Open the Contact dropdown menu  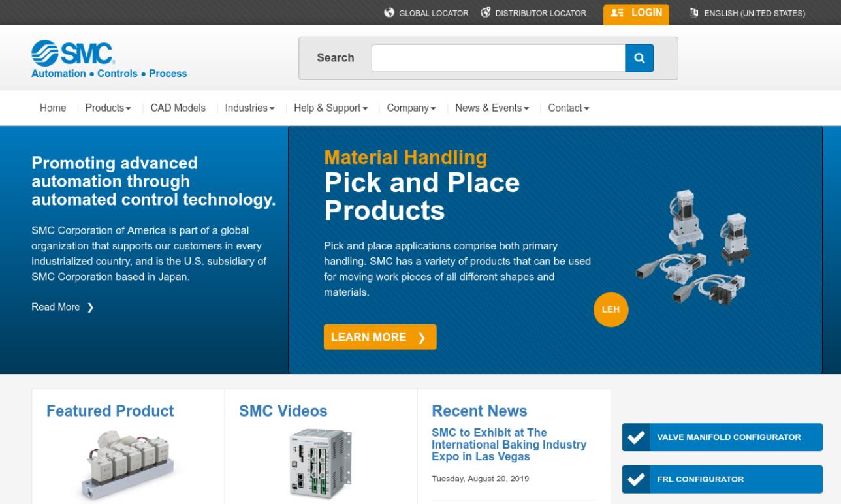click(567, 108)
